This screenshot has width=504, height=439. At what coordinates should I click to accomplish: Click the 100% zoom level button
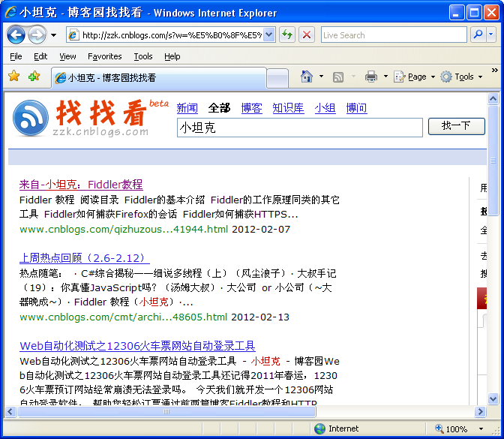(451, 429)
